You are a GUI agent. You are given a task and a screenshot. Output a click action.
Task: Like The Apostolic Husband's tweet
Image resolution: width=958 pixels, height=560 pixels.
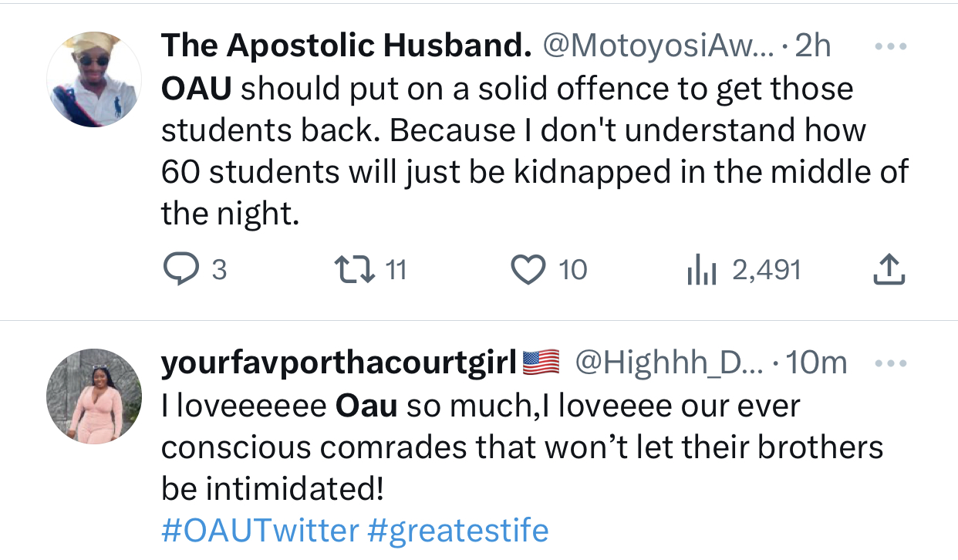click(x=528, y=269)
